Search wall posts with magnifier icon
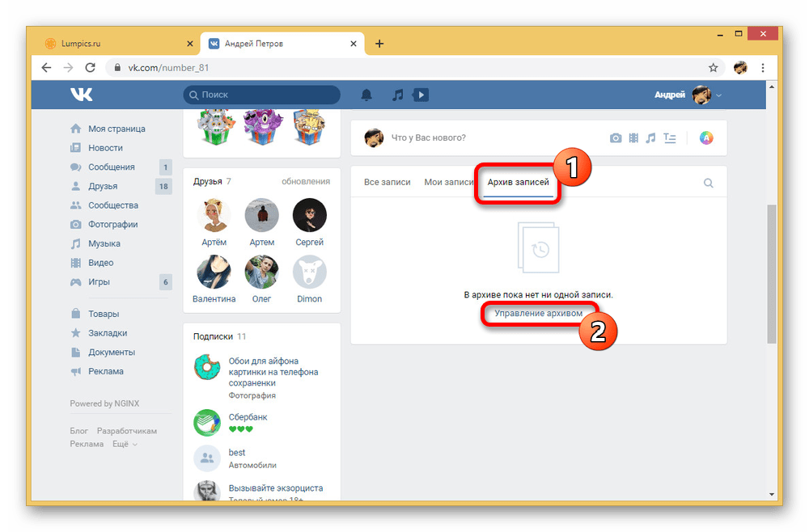 tap(709, 183)
